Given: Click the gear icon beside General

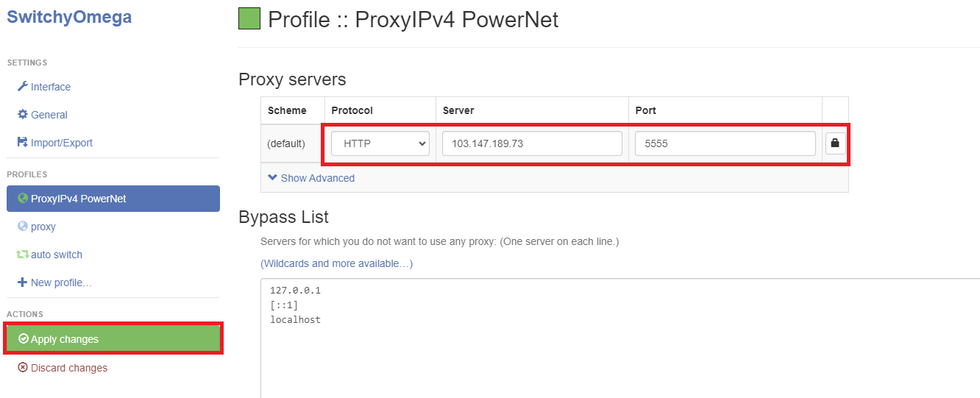Looking at the screenshot, I should (x=23, y=115).
